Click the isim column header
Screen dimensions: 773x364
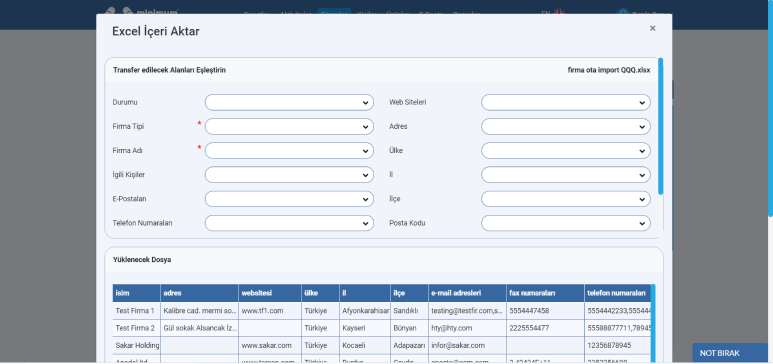tap(137, 293)
